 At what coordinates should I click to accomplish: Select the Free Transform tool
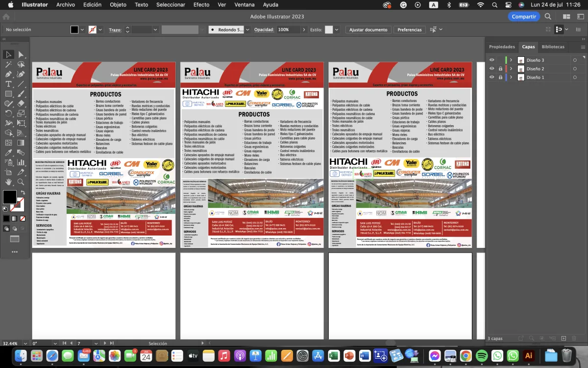point(21,123)
